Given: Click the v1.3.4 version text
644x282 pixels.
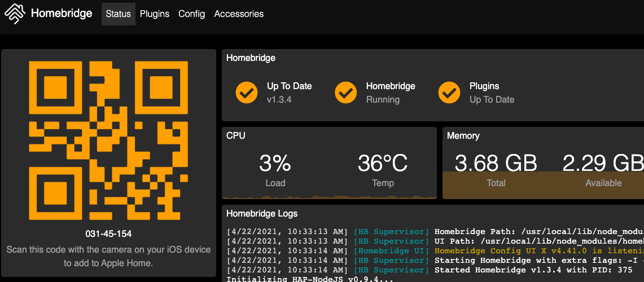Looking at the screenshot, I should click(x=279, y=100).
